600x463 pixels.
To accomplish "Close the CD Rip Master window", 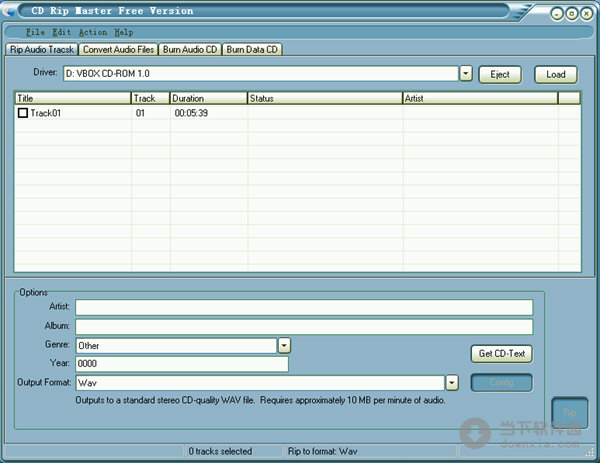I will [x=586, y=14].
